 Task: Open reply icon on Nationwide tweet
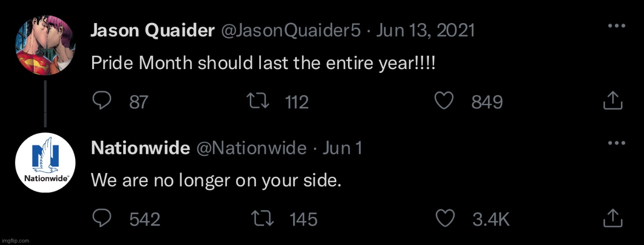[x=102, y=218]
